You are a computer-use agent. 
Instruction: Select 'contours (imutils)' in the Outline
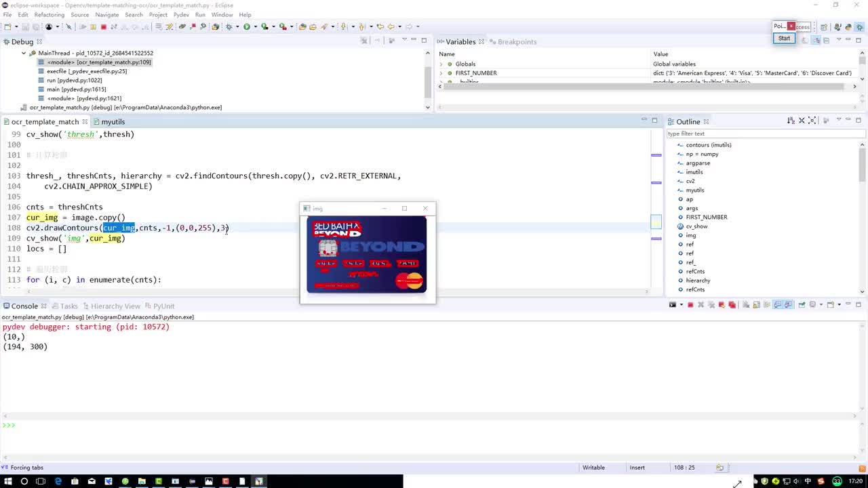[x=709, y=145]
